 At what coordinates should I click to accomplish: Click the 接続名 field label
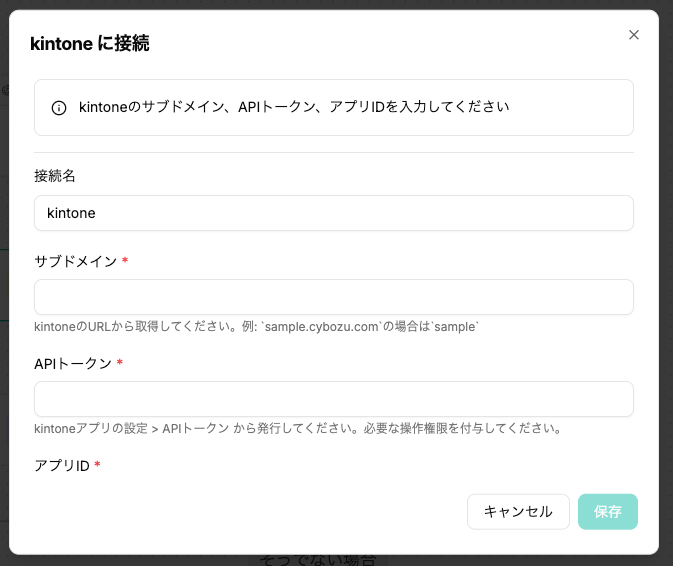(55, 176)
